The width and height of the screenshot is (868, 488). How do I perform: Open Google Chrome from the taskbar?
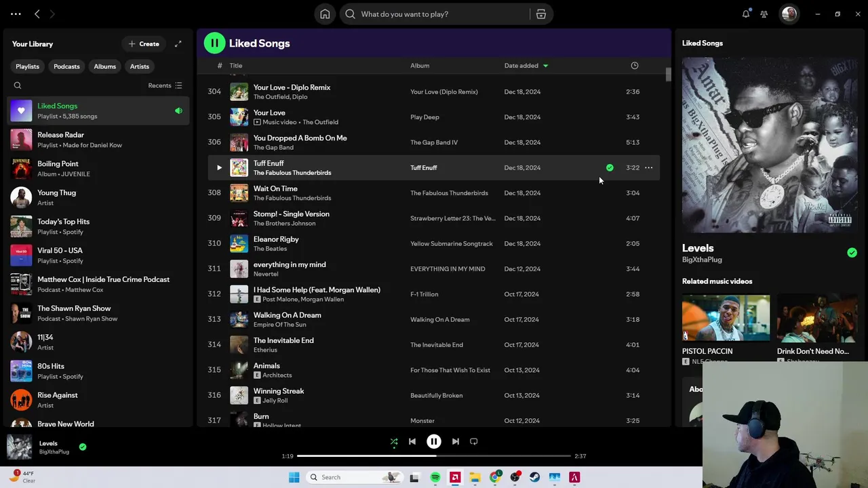(495, 477)
